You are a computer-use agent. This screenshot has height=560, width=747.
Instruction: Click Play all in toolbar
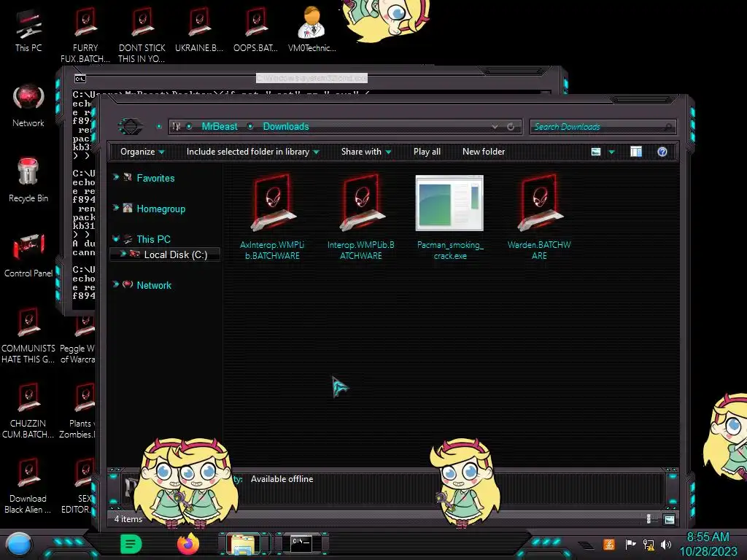[427, 152]
